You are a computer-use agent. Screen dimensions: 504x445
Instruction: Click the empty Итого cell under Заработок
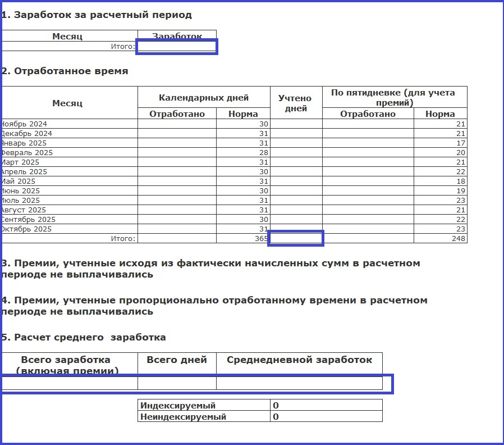click(x=177, y=47)
